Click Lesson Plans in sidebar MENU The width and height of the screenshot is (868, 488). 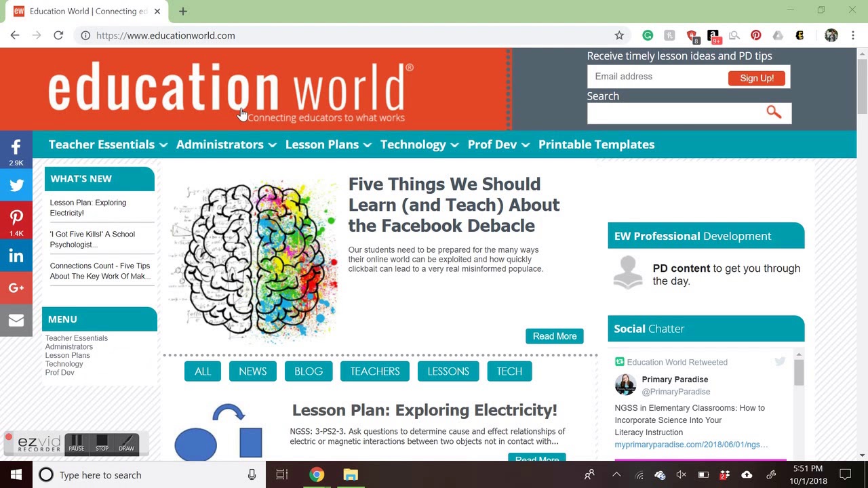67,355
